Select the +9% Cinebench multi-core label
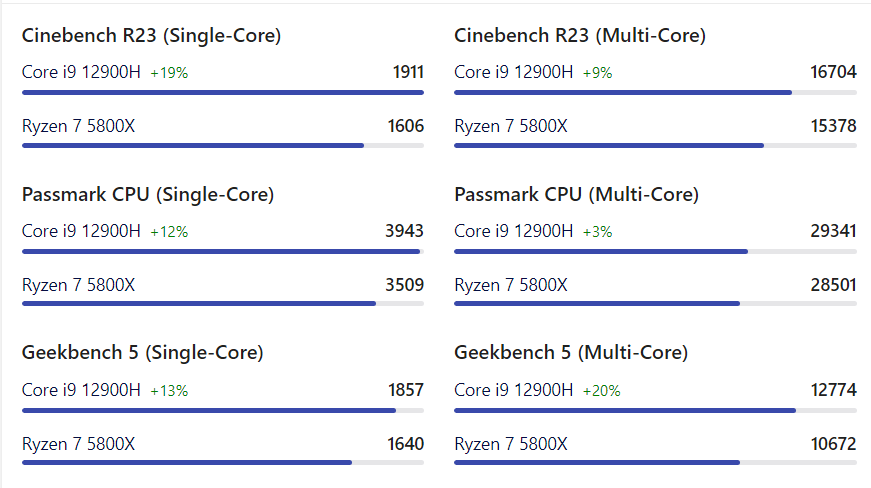 tap(597, 73)
